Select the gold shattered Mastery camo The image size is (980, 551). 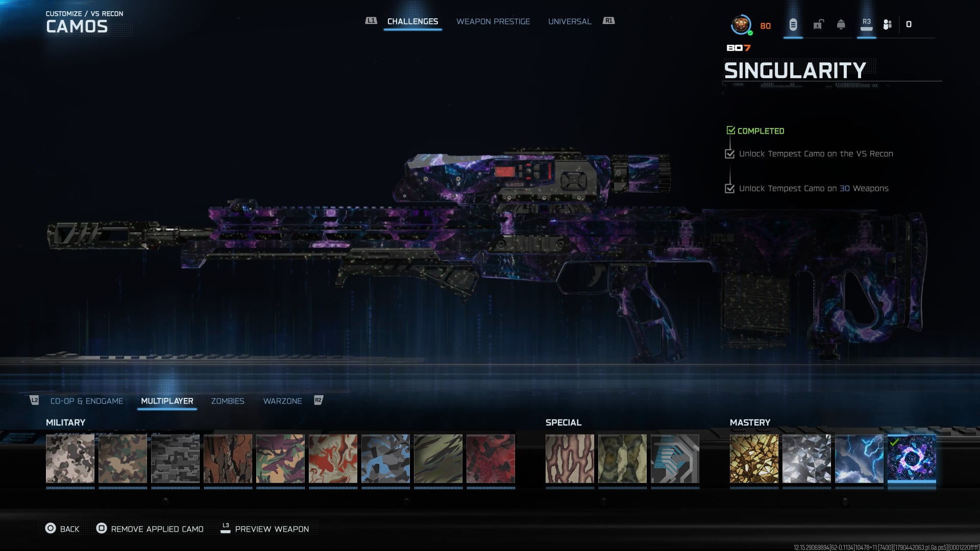pos(754,459)
